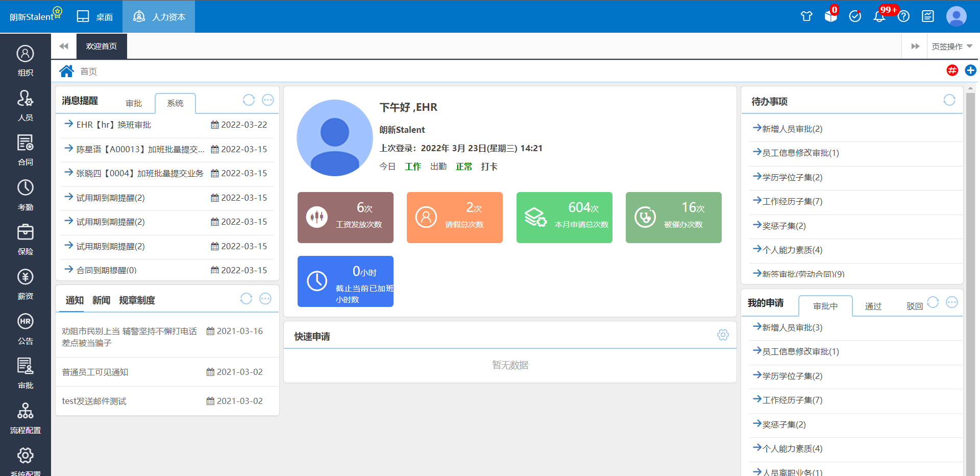Move tabs with the right double arrow
Image resolution: width=980 pixels, height=476 pixels.
(x=915, y=46)
